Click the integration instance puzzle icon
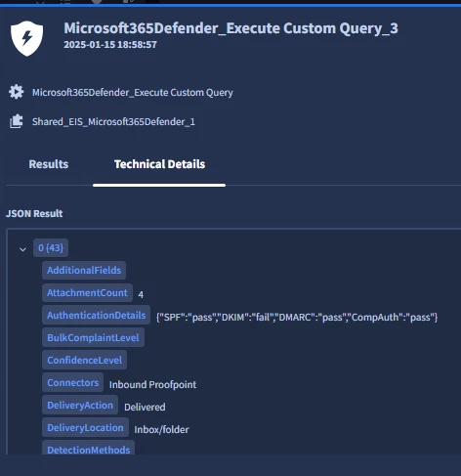 [x=17, y=121]
